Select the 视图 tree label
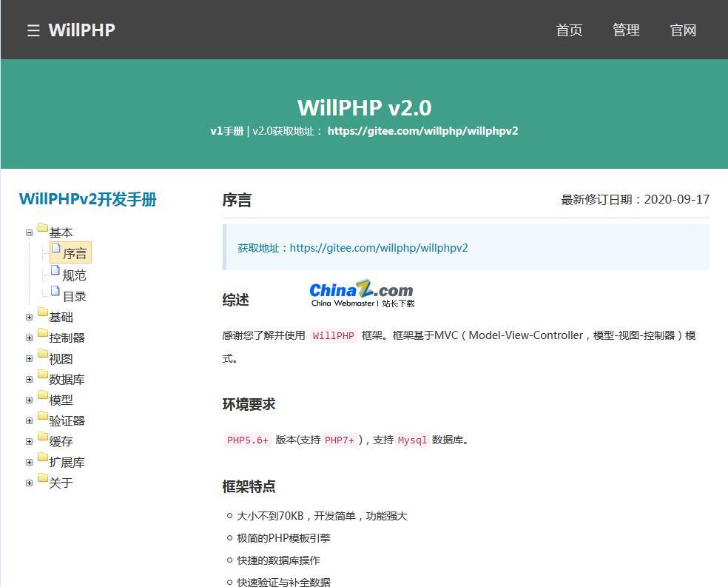 [x=61, y=358]
